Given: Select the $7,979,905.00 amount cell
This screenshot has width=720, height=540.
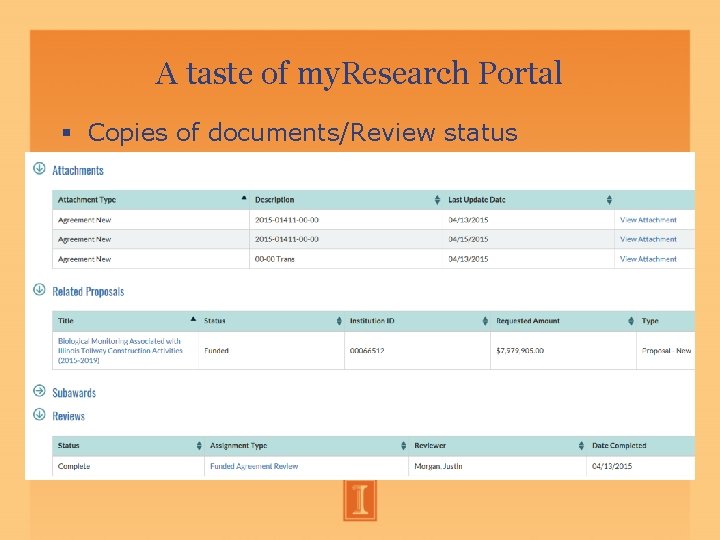Looking at the screenshot, I should (x=563, y=351).
